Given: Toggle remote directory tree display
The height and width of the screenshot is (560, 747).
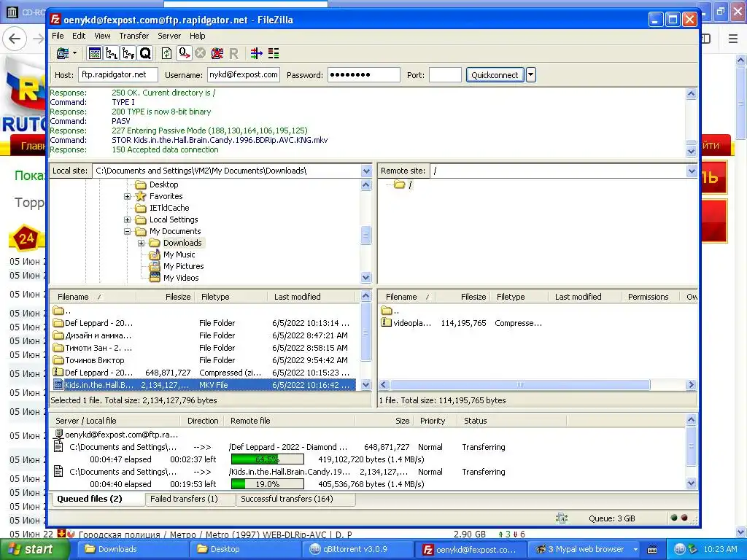Looking at the screenshot, I should click(x=128, y=53).
